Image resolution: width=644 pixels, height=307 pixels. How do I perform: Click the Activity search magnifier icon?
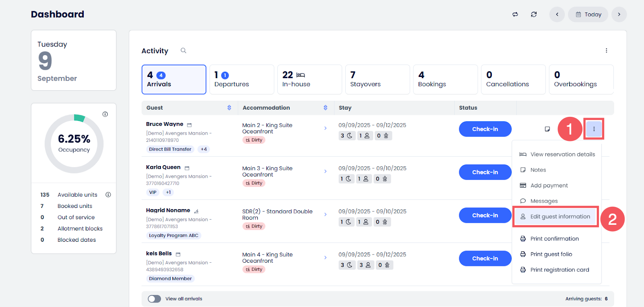coord(184,51)
